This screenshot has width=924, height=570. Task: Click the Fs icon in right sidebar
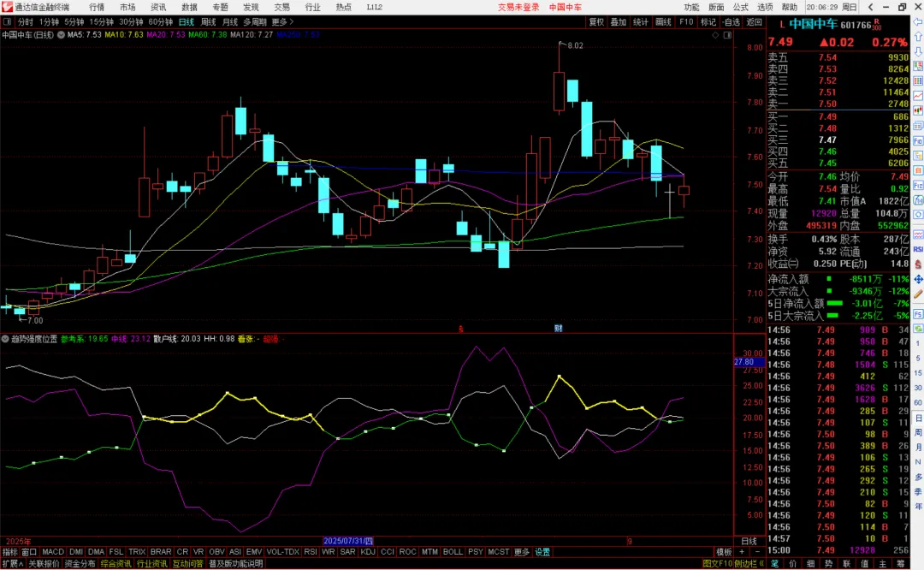click(918, 314)
